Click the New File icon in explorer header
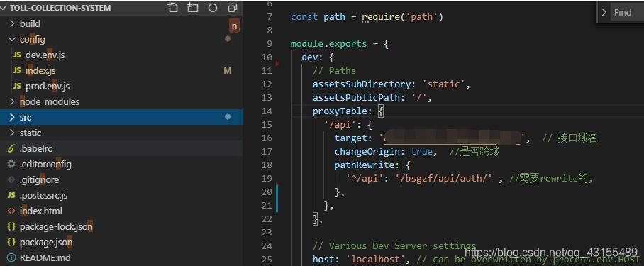644x266 pixels. click(x=173, y=7)
